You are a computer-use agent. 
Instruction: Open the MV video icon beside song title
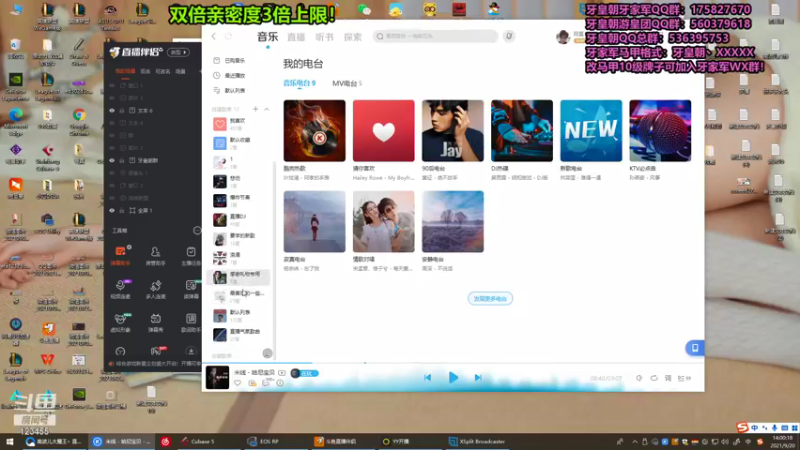pyautogui.click(x=282, y=373)
